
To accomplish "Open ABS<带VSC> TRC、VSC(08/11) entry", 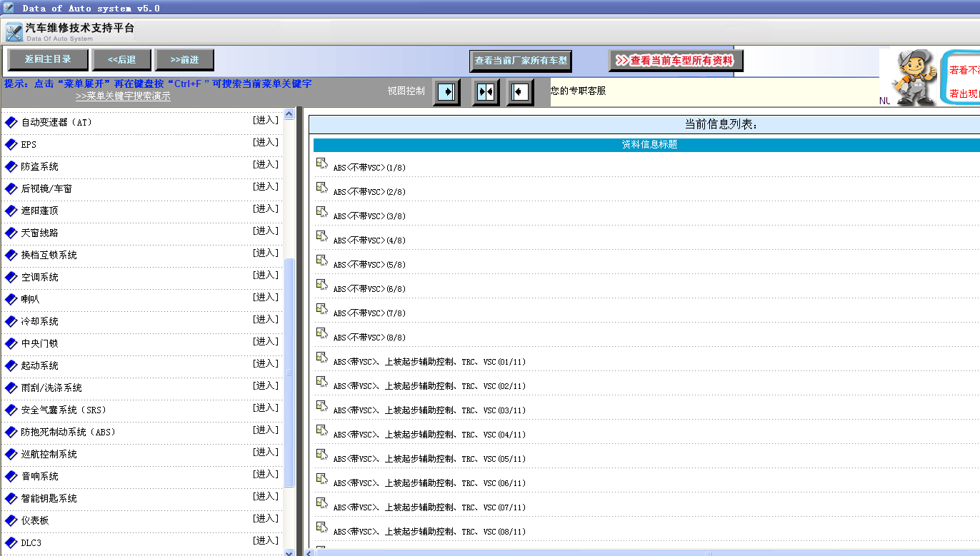I will click(x=429, y=532).
